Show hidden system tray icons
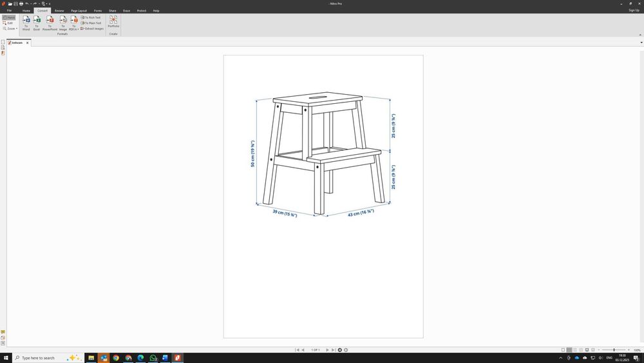This screenshot has width=644, height=363. (x=561, y=358)
